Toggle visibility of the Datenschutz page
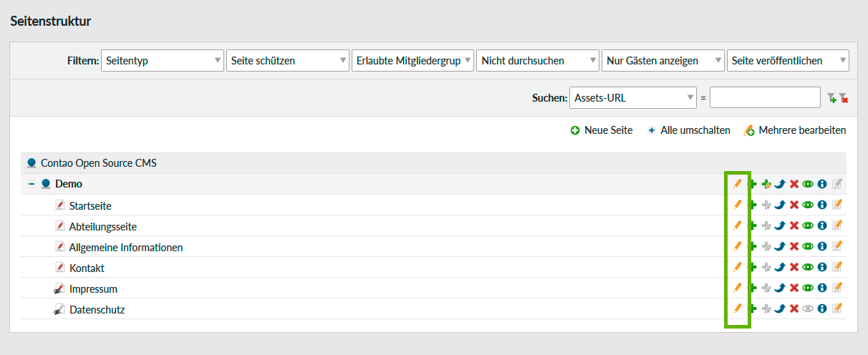Viewport: 868px width, 355px height. (808, 308)
